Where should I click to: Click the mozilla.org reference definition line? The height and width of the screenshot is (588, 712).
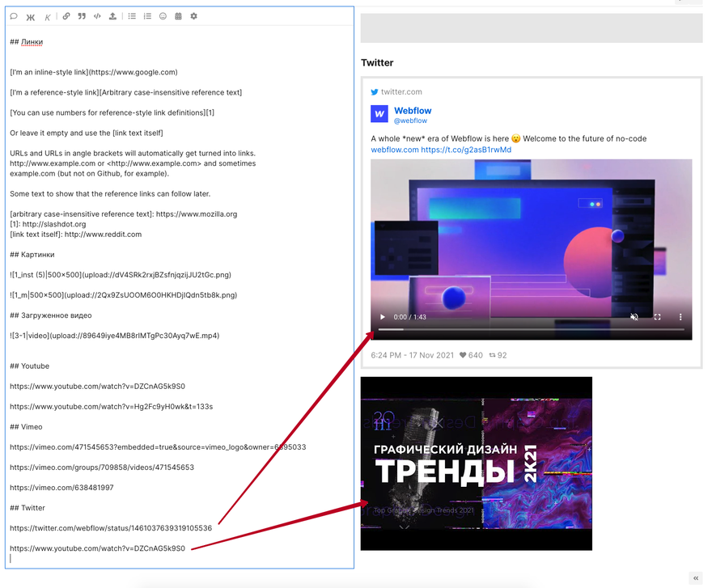point(124,214)
